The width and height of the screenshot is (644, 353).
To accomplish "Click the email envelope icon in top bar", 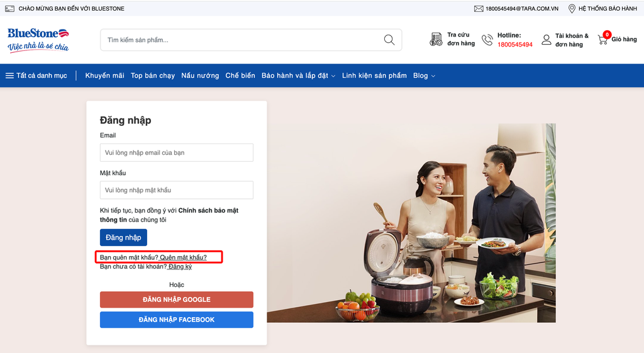I will click(479, 9).
